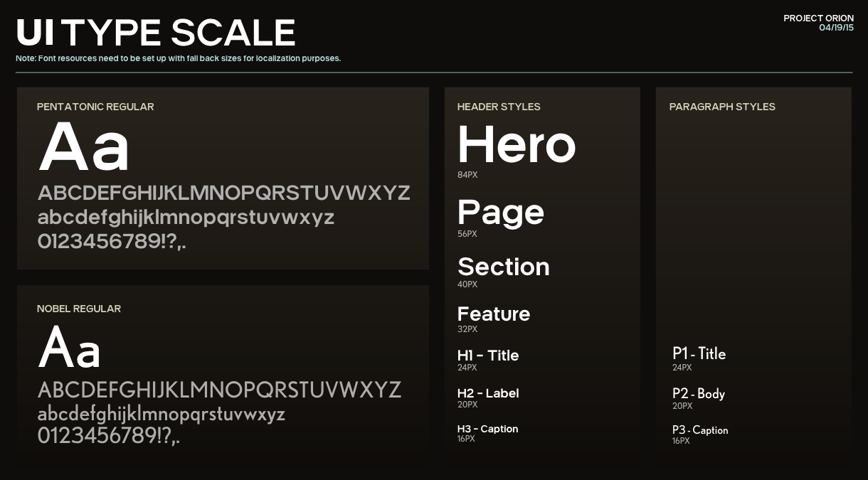
Task: Select the Page header style sample
Action: coord(500,212)
